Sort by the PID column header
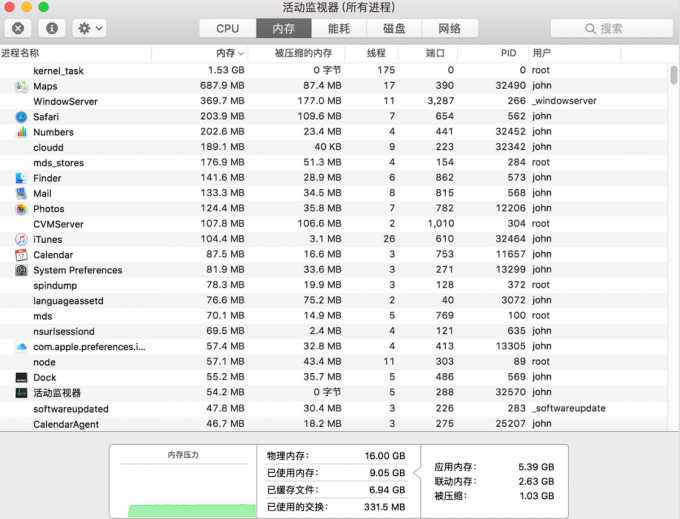 [x=493, y=53]
